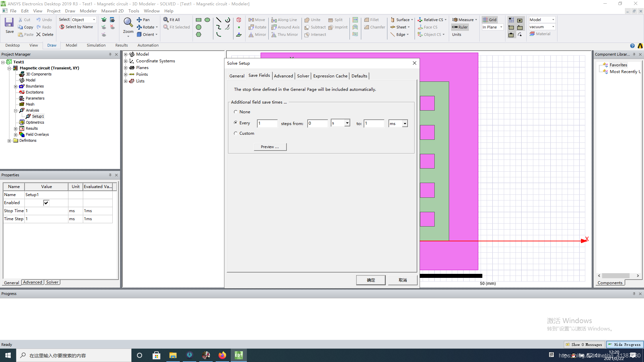Open the Advanced tab in Solve Setup
644x362 pixels.
[283, 76]
